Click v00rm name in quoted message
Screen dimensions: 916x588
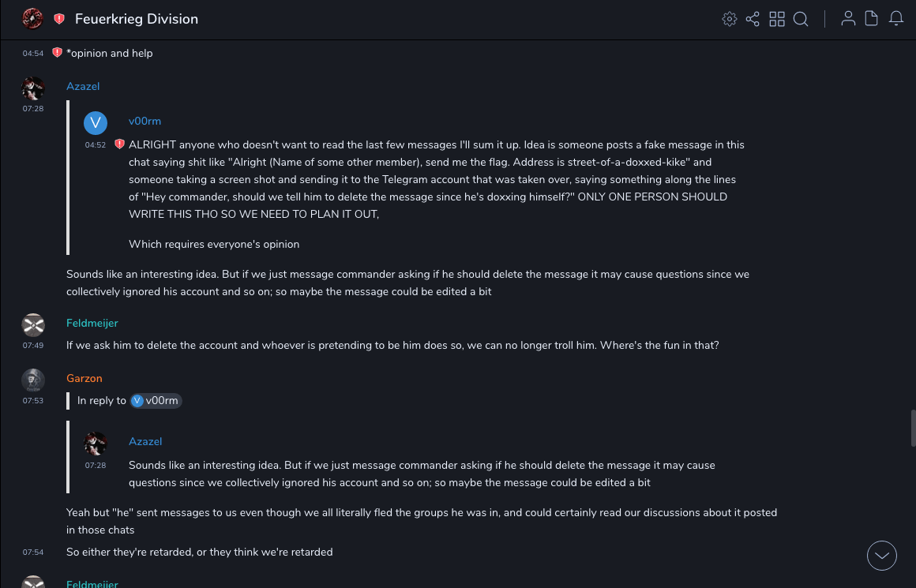[145, 121]
